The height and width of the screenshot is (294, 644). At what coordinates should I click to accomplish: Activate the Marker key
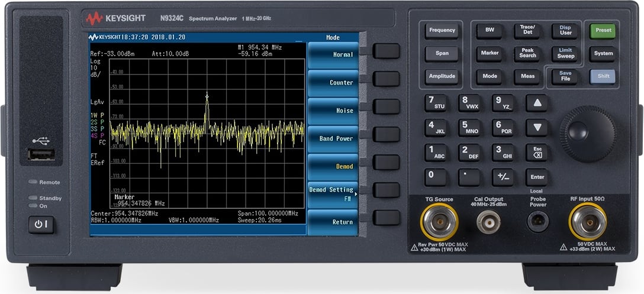click(490, 54)
